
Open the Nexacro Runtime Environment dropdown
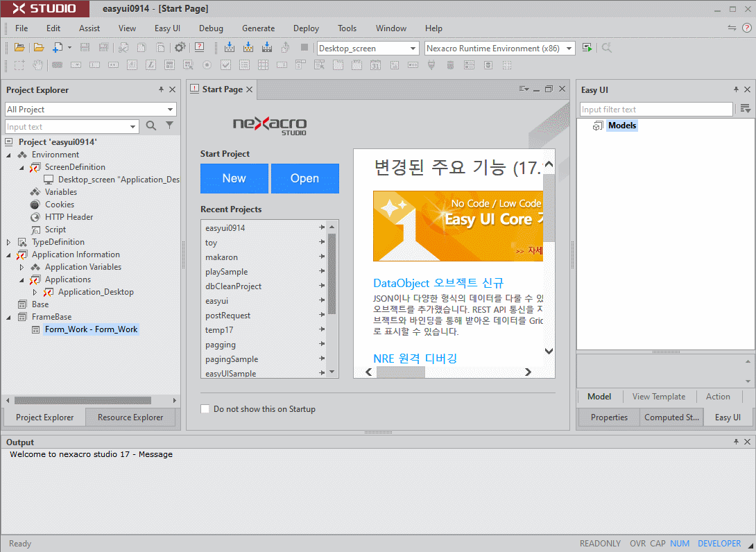point(568,48)
